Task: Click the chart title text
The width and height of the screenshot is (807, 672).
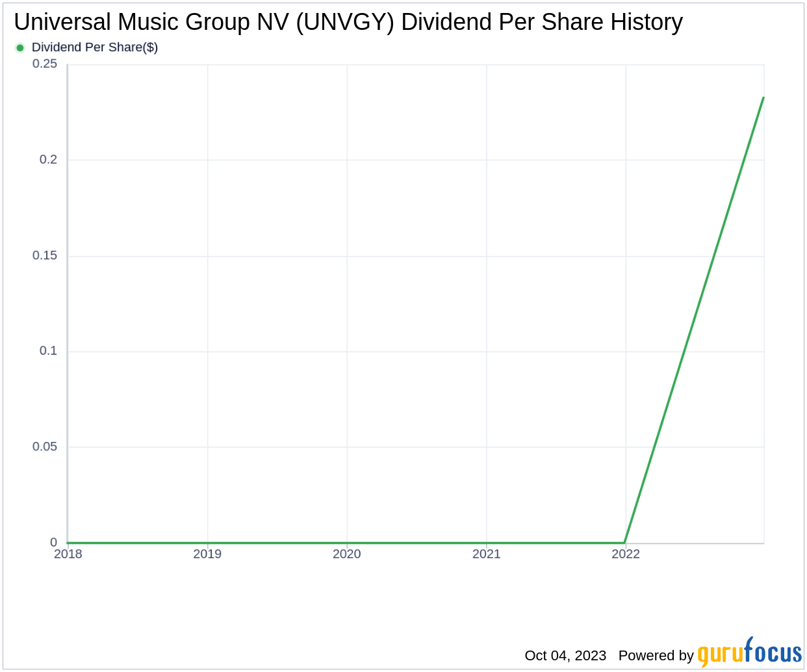Action: [348, 22]
